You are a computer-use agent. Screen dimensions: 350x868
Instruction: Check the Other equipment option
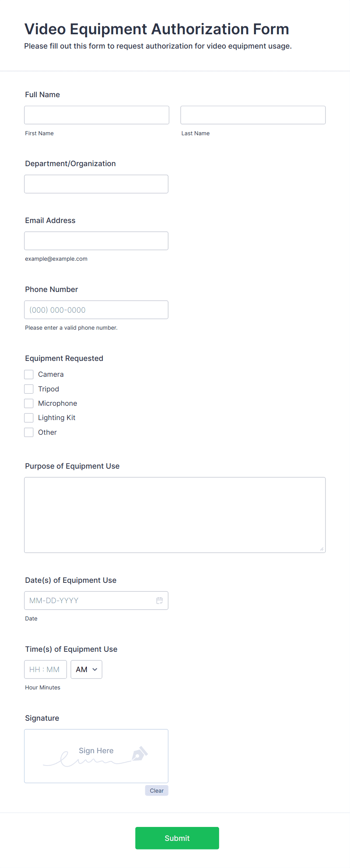pyautogui.click(x=29, y=432)
